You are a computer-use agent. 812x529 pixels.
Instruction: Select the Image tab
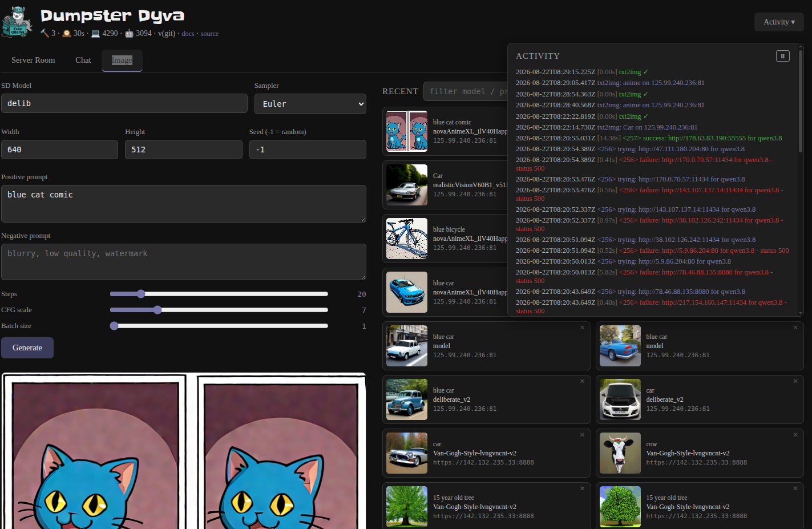[122, 60]
